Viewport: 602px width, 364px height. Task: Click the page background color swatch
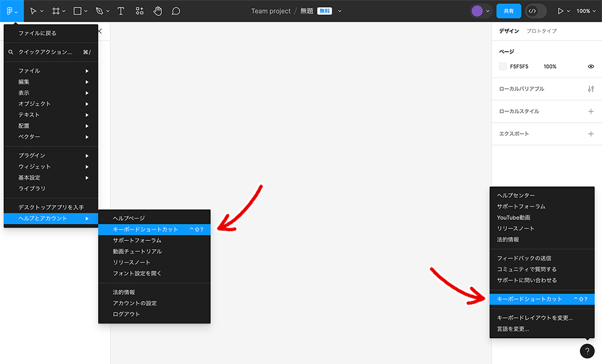coord(503,67)
